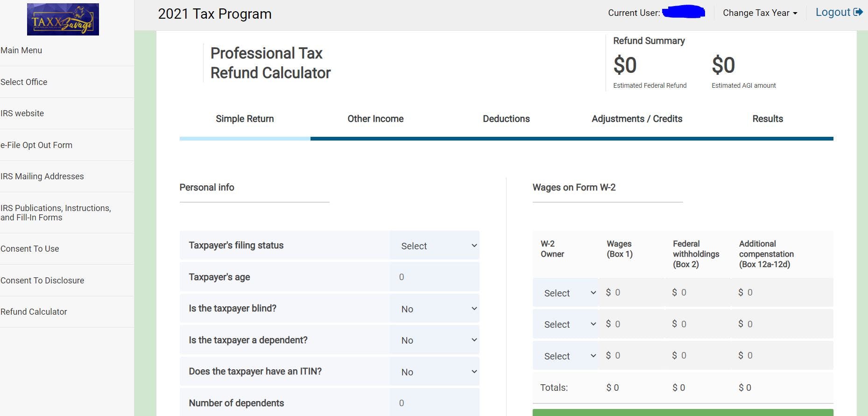868x416 pixels.
Task: Select the first W-2 Owner dropdown
Action: [565, 293]
